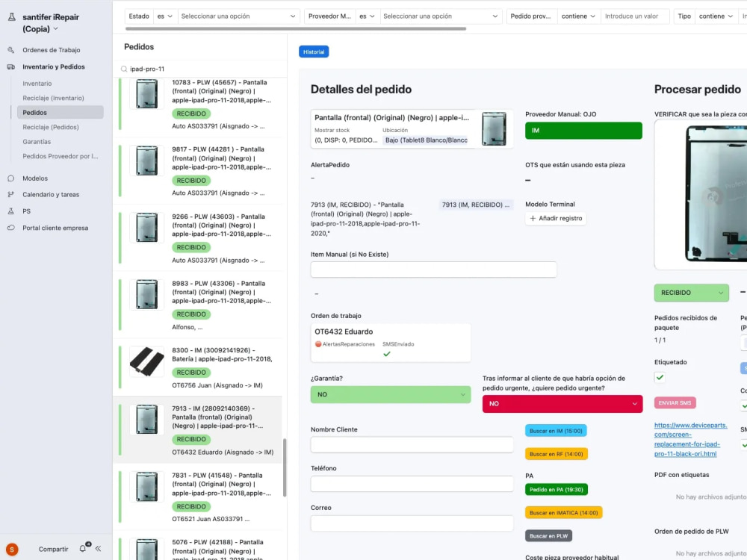
Task: Open the Estado 'Seleccionar una opción' dropdown
Action: pos(238,16)
